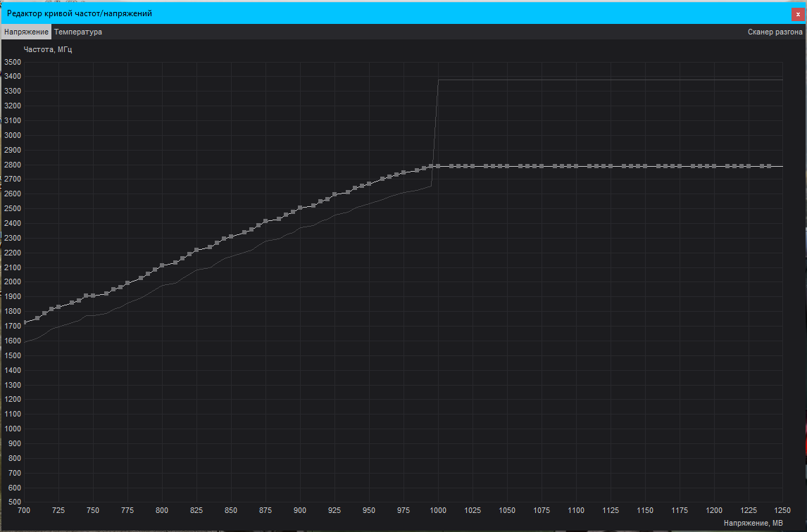Viewport: 807px width, 532px height.
Task: Click the Частота, МГц axis title
Action: click(x=48, y=49)
